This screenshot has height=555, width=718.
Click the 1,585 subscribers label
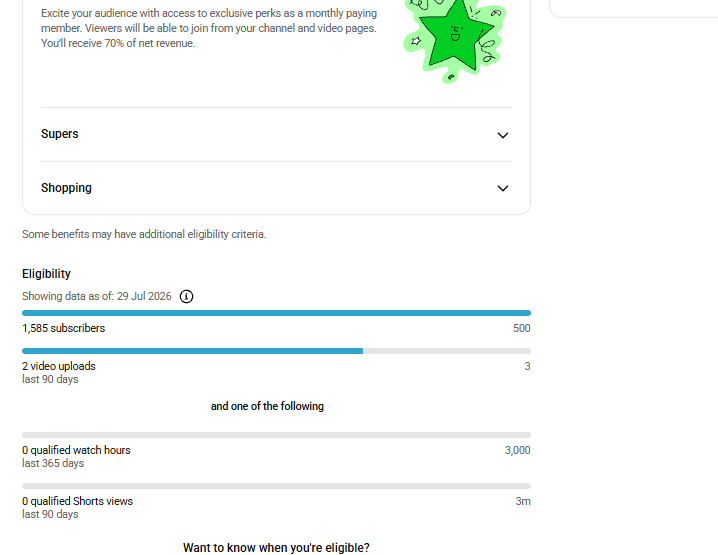click(x=64, y=328)
